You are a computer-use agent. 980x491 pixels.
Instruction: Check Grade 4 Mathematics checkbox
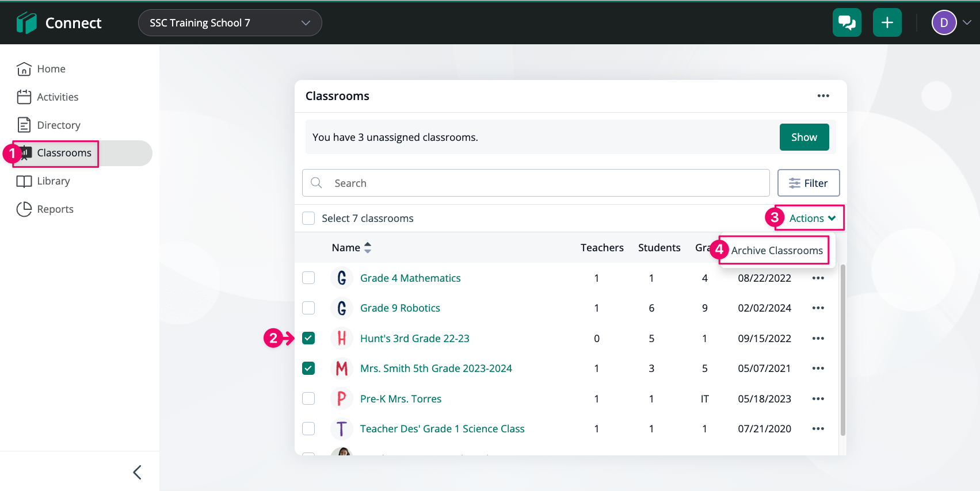pyautogui.click(x=308, y=278)
